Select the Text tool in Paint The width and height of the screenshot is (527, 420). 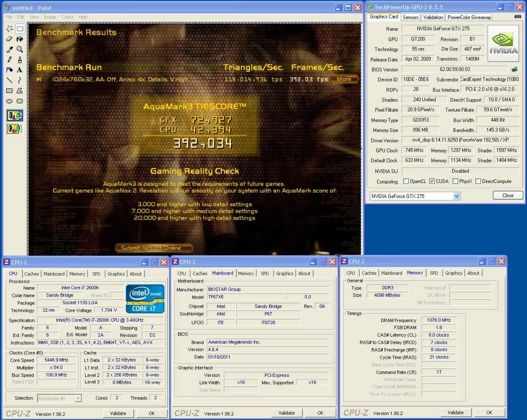20,70
